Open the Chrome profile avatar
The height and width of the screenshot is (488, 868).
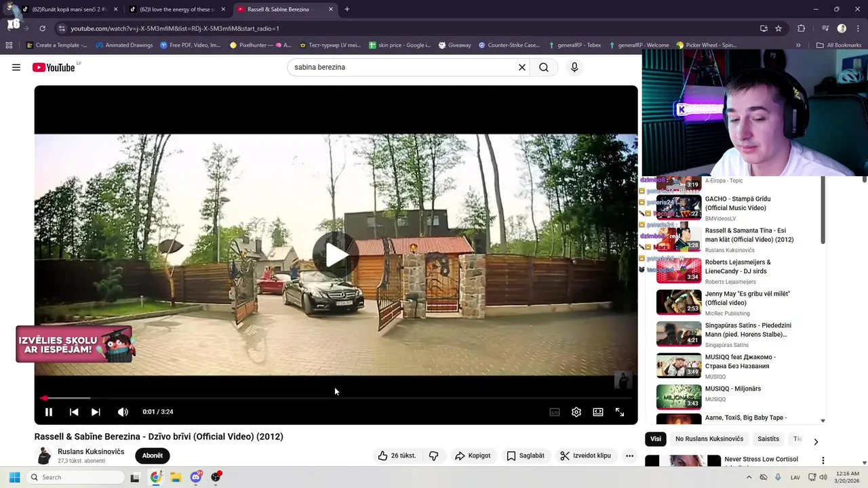point(842,28)
